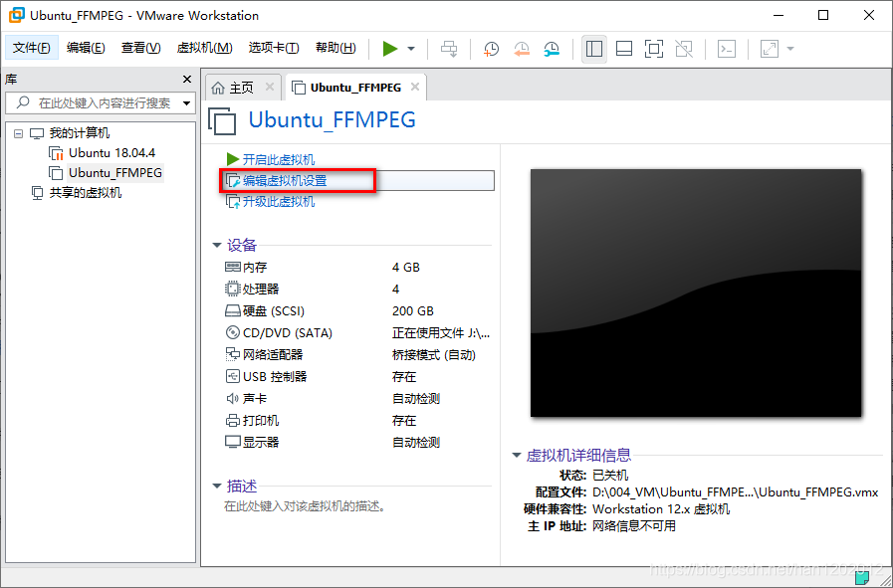This screenshot has height=588, width=893.
Task: Click the green power button to start VM
Action: pyautogui.click(x=389, y=48)
